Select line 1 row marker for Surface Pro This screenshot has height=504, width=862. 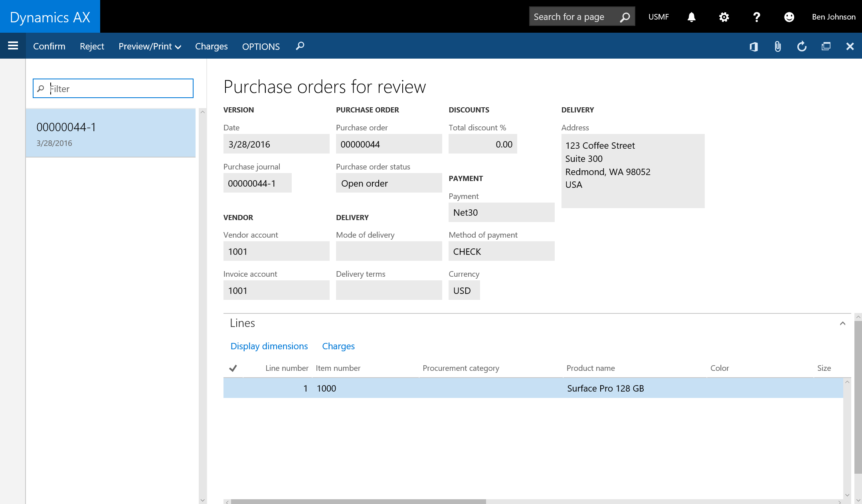pyautogui.click(x=233, y=388)
